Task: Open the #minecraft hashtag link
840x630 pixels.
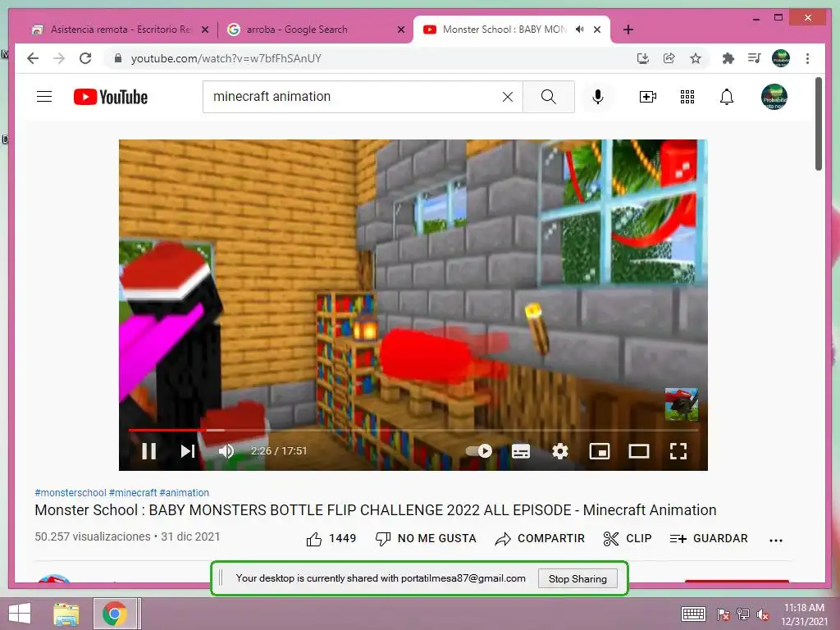Action: tap(133, 492)
